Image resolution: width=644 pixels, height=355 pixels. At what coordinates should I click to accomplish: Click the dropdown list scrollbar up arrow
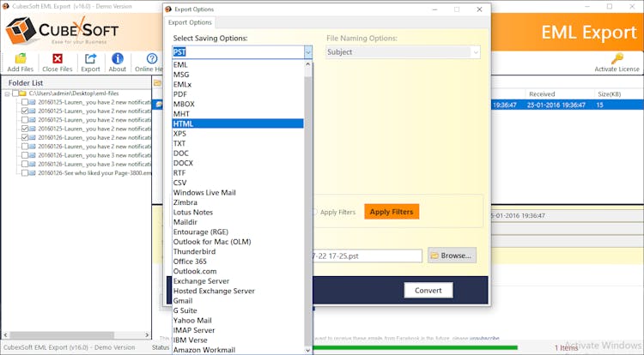pos(308,65)
